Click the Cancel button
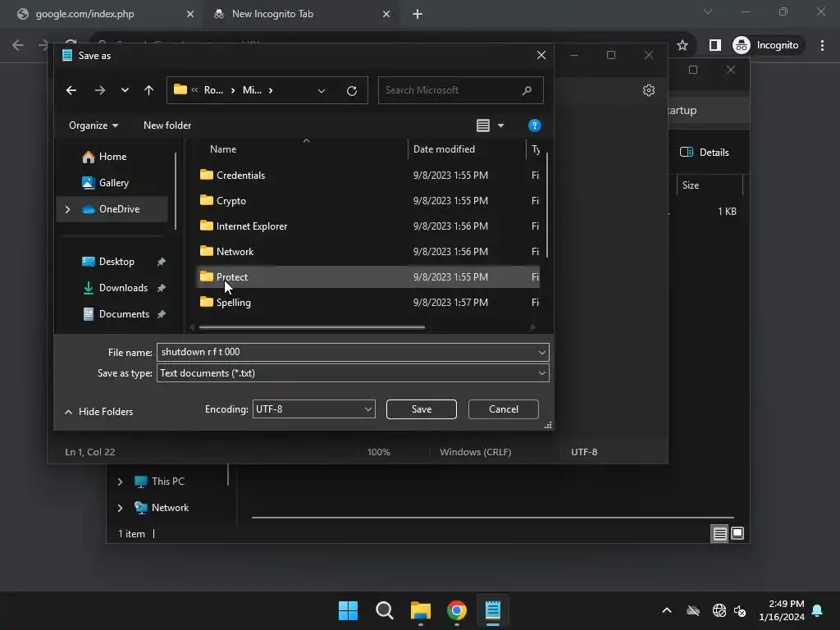 point(504,409)
